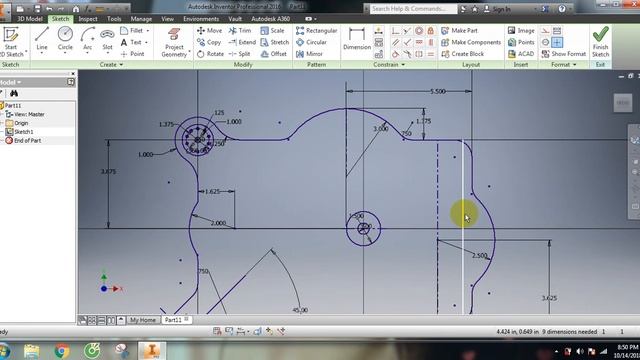Click Finish Sketch
The image size is (640, 360).
(600, 42)
